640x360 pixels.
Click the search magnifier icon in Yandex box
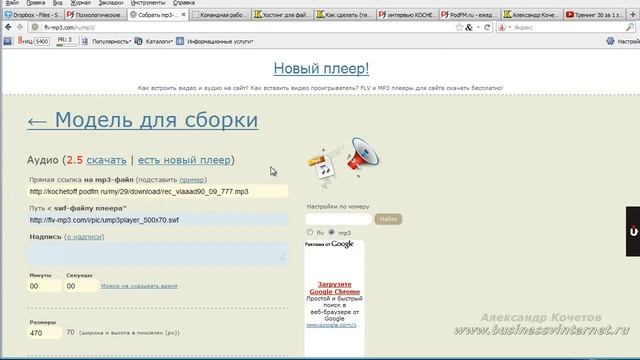tap(630, 27)
